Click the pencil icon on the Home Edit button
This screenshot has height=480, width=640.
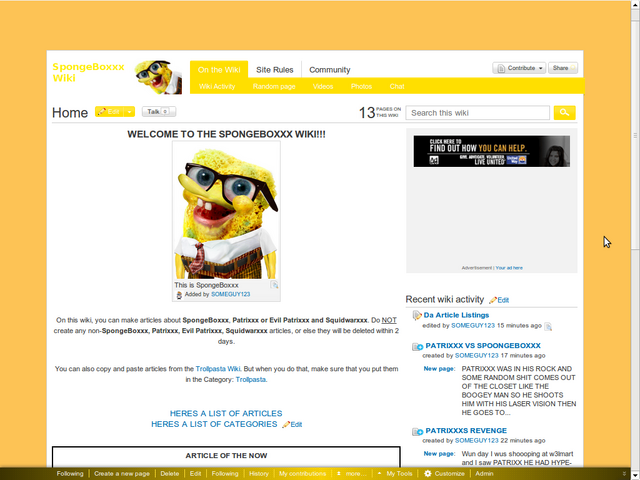(101, 111)
